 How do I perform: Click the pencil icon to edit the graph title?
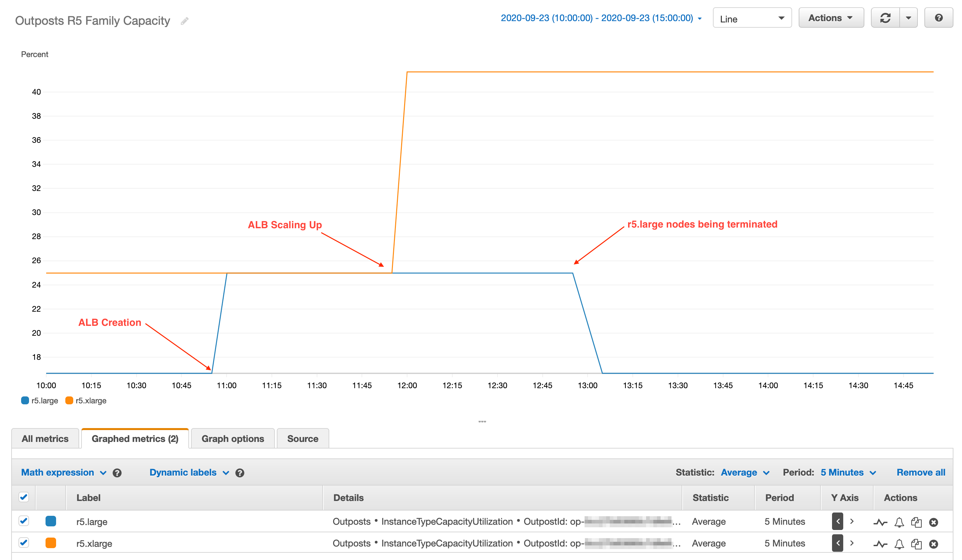(x=184, y=21)
